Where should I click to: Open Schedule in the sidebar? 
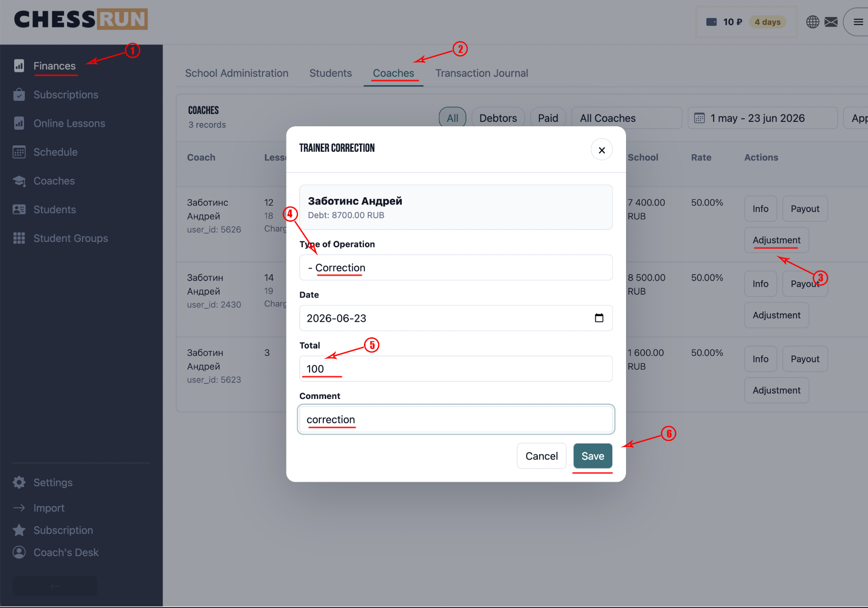click(55, 152)
